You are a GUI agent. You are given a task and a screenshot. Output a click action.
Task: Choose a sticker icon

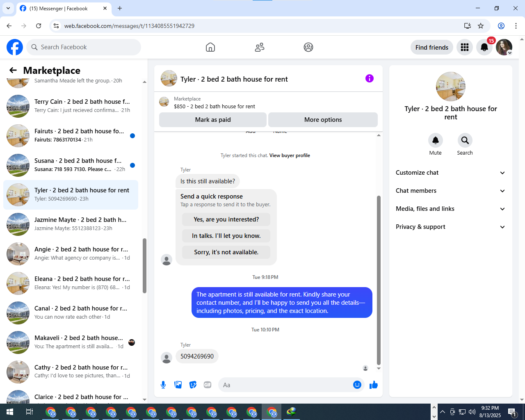[193, 385]
